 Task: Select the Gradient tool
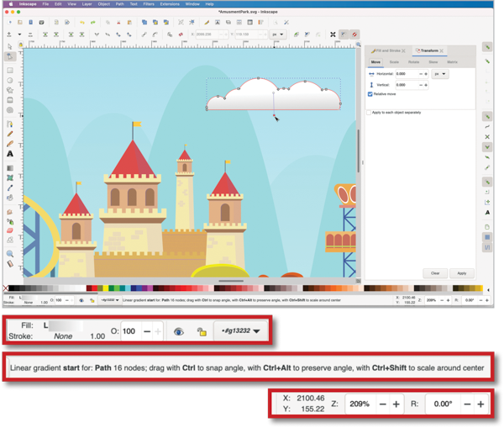[x=10, y=167]
